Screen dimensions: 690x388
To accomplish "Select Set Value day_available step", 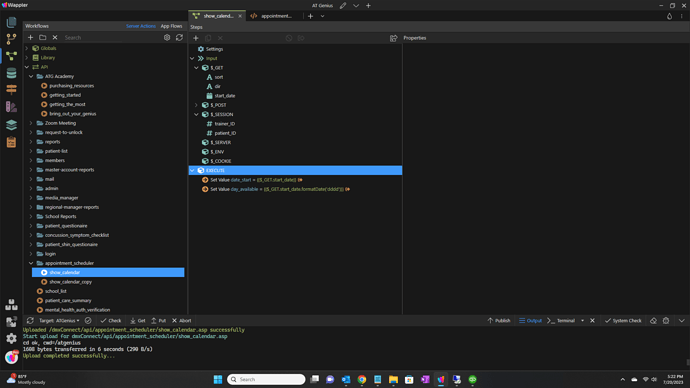I will (280, 189).
